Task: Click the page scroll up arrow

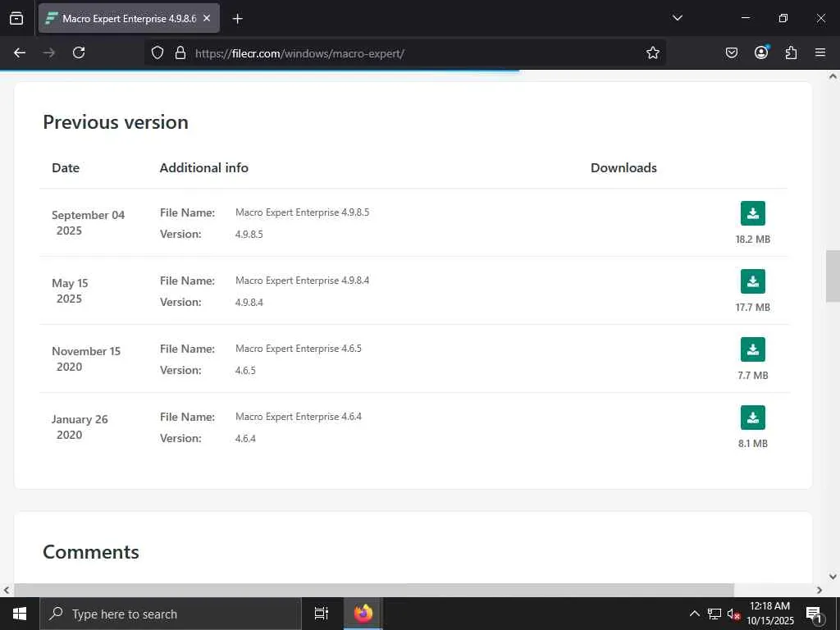Action: [833, 76]
